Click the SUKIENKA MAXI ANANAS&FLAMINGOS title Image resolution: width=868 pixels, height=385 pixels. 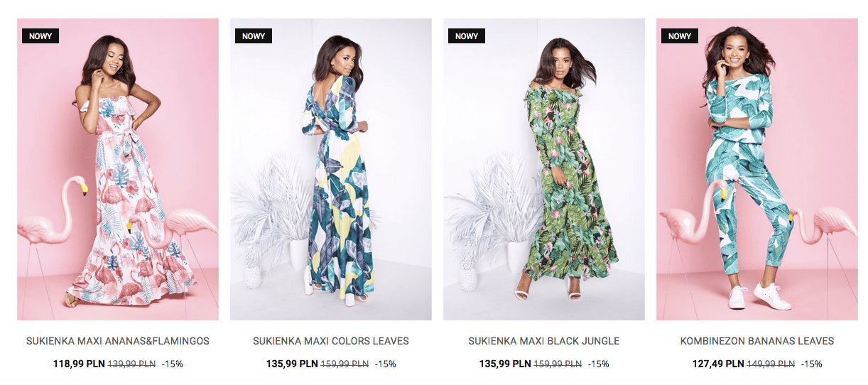point(118,341)
